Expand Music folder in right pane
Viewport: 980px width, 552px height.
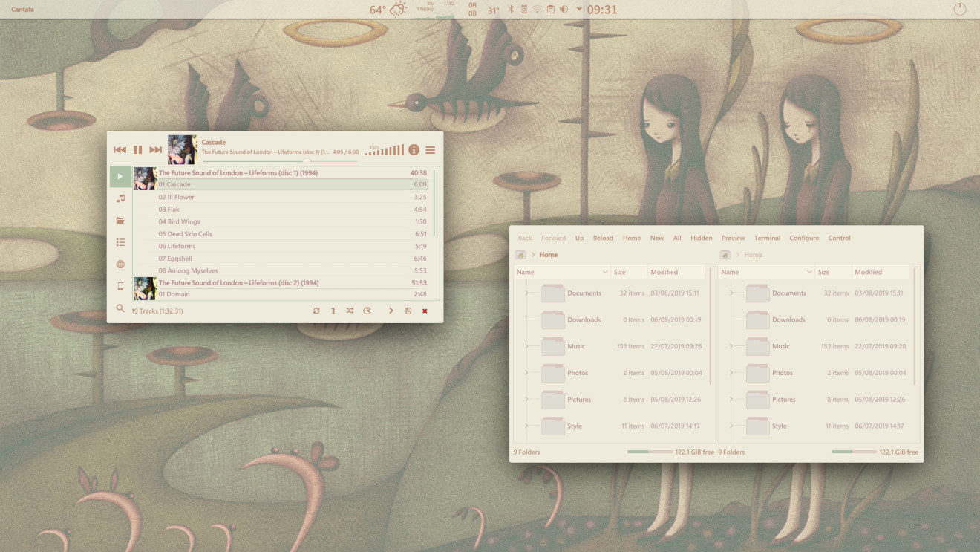(x=731, y=346)
